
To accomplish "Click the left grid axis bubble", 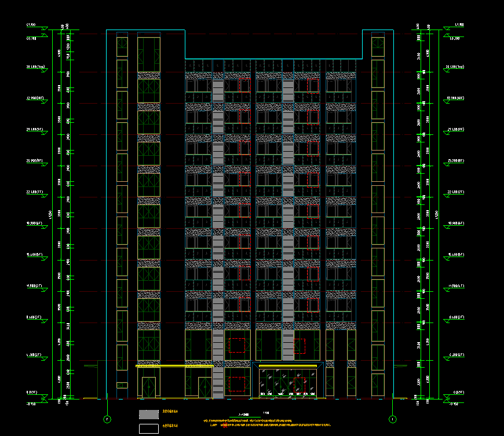I will (107, 419).
